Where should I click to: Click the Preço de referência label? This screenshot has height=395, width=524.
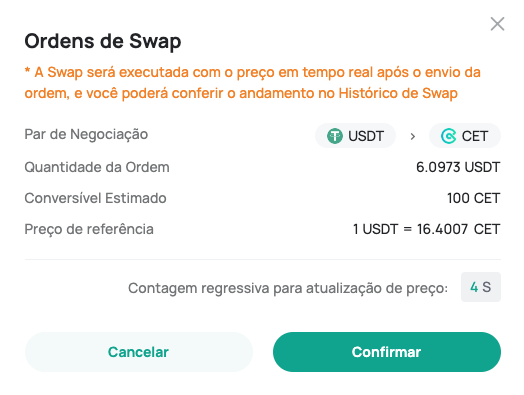pyautogui.click(x=89, y=229)
